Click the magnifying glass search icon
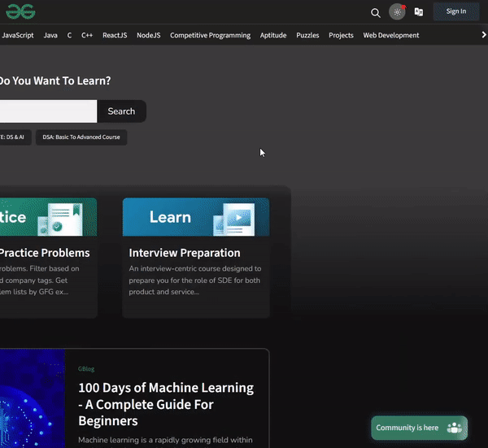The image size is (488, 448). pos(375,13)
